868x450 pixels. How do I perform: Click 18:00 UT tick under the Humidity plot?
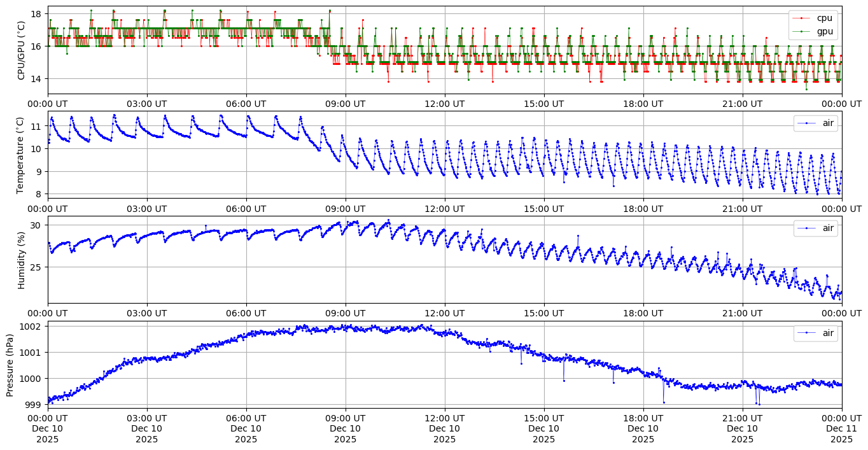pos(643,313)
